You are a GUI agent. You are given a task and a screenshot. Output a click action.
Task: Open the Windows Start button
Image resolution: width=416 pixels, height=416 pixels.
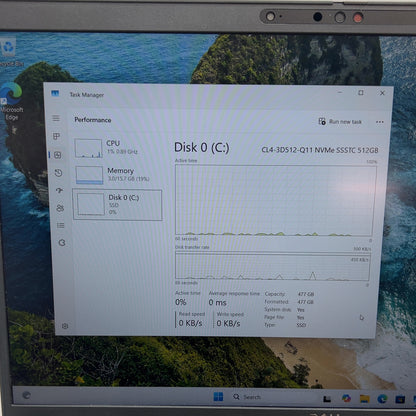coord(218,397)
